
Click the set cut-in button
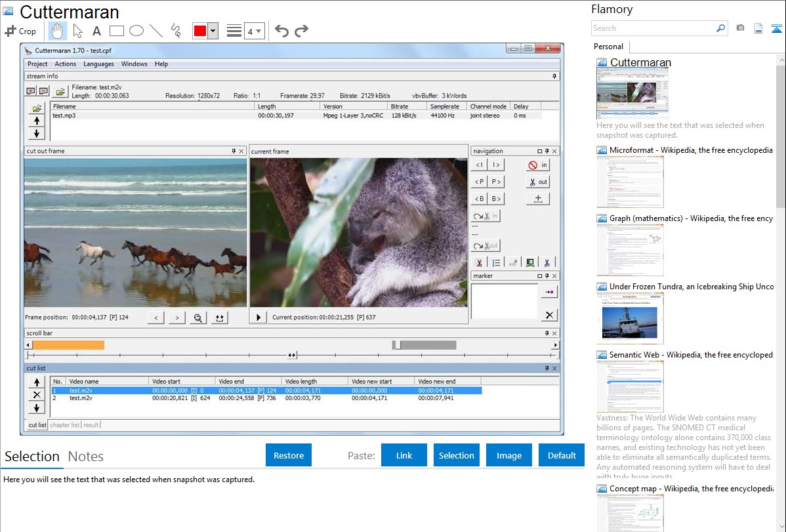tap(538, 165)
